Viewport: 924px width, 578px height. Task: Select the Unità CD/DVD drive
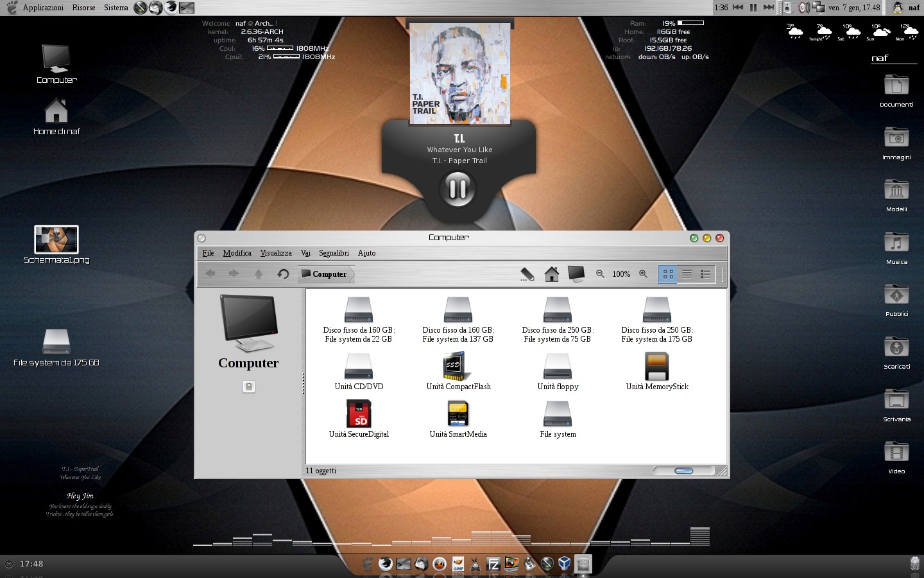[359, 372]
